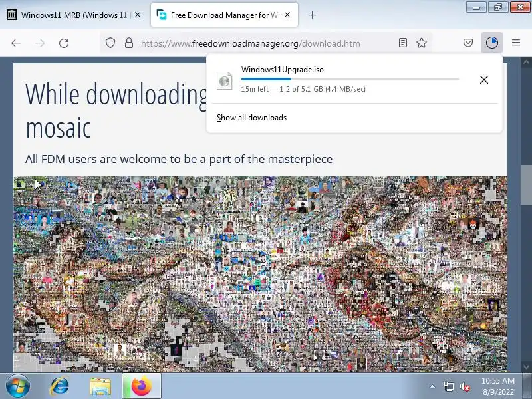Close the Free Download Manager tab

pyautogui.click(x=287, y=15)
